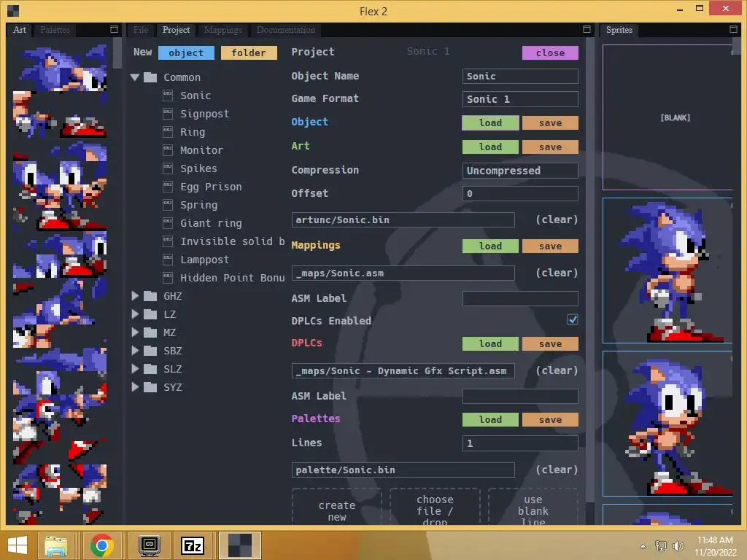
Task: Open File Explorer from the taskbar
Action: coord(56,545)
